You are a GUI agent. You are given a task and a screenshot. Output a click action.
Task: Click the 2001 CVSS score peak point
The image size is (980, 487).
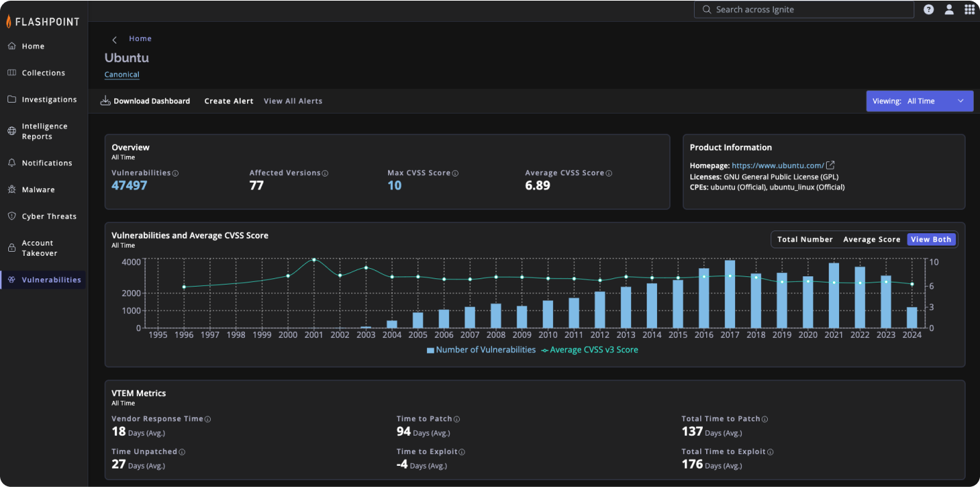(x=314, y=260)
